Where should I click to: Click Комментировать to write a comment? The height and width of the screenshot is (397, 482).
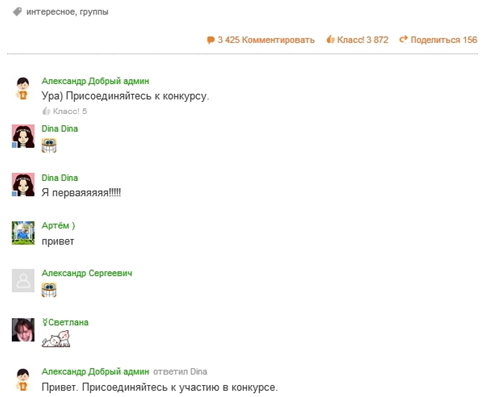[x=278, y=40]
